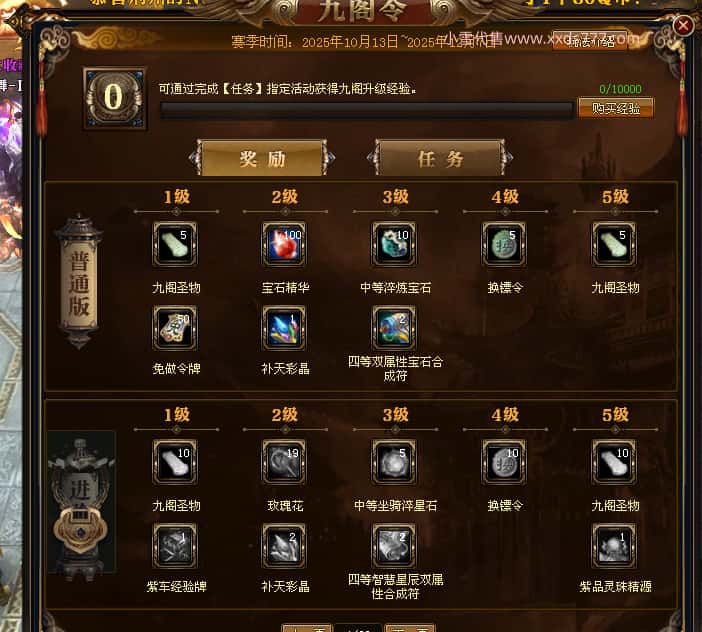Select the colorful 补天彩晶 crystal icon
This screenshot has height=632, width=702.
(284, 328)
